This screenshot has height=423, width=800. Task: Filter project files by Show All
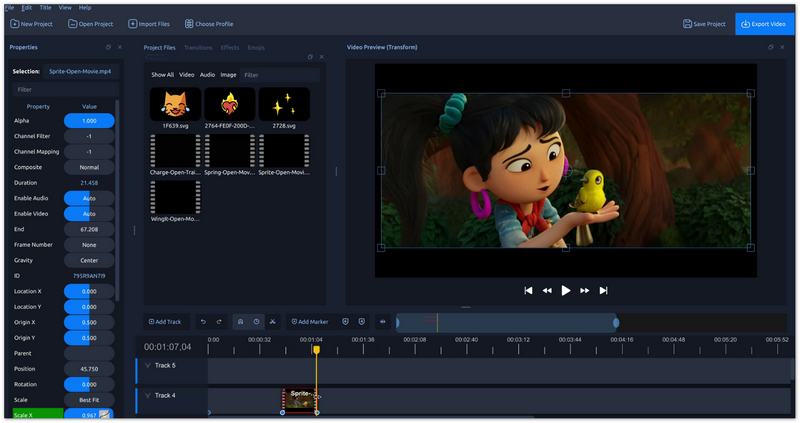[162, 74]
